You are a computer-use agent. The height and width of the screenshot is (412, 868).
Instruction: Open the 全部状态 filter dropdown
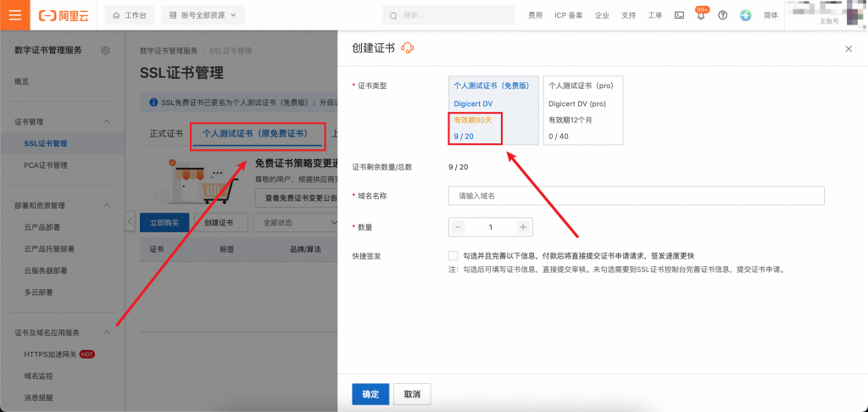coord(296,223)
